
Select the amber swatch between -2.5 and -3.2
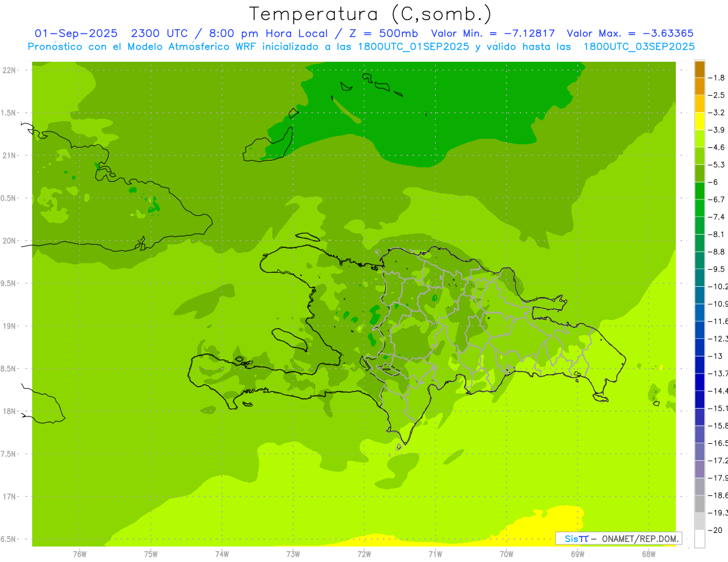pyautogui.click(x=699, y=104)
